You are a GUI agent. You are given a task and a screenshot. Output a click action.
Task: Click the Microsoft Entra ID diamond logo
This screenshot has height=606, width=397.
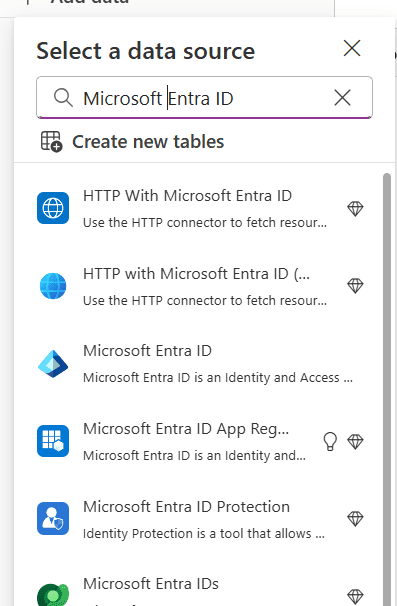pos(53,364)
